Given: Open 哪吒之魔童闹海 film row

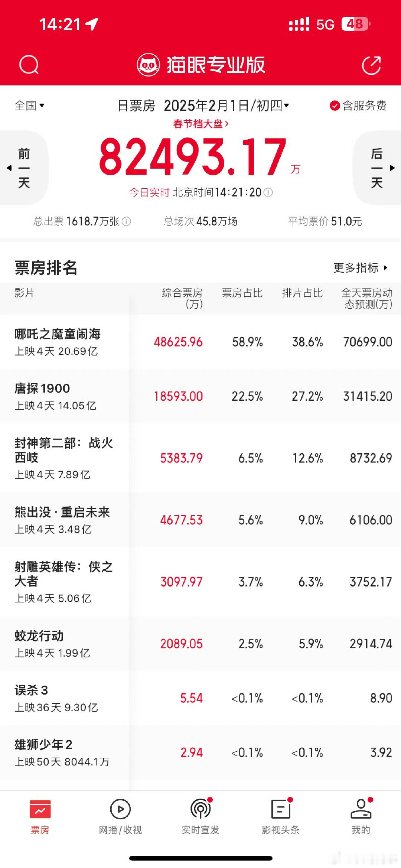Looking at the screenshot, I should tap(200, 342).
